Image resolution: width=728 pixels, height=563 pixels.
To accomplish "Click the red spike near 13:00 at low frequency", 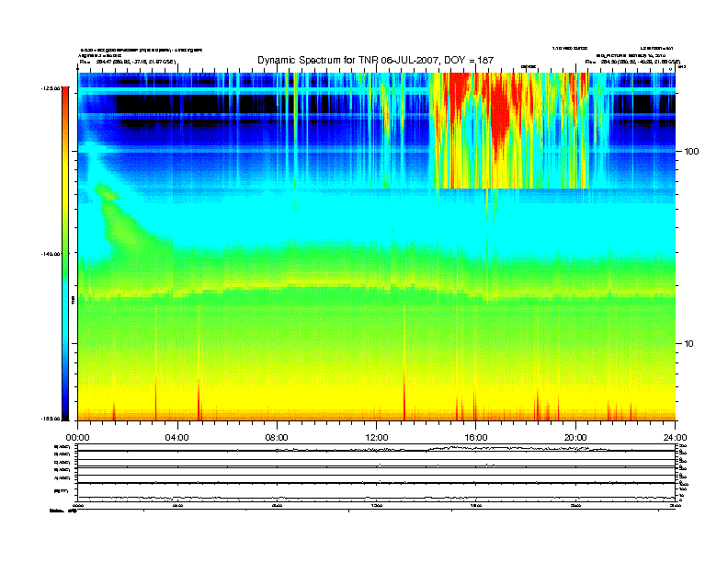I will coord(404,395).
